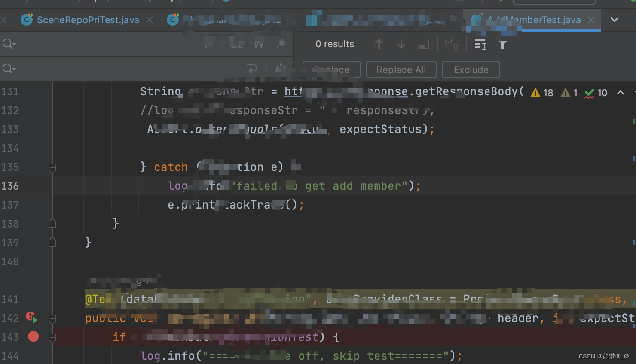Click 'catch' keyword on line 135

(171, 167)
